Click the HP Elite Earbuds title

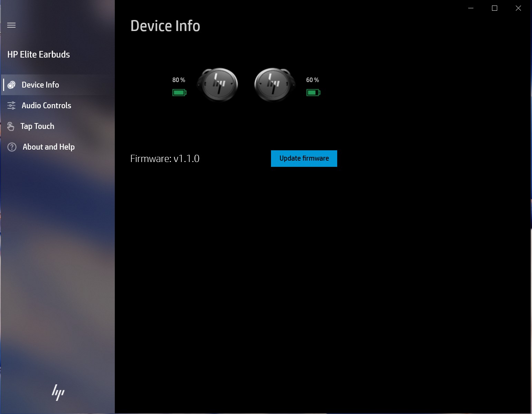(39, 54)
